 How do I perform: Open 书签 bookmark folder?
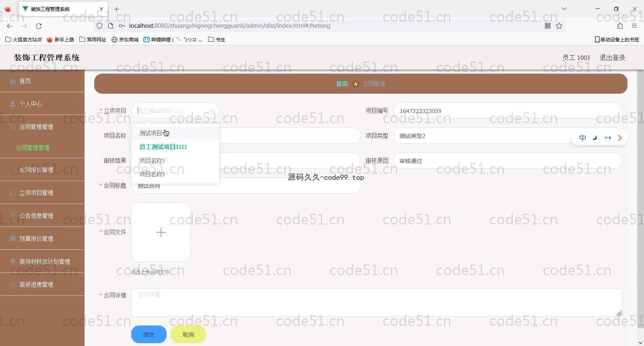point(217,39)
